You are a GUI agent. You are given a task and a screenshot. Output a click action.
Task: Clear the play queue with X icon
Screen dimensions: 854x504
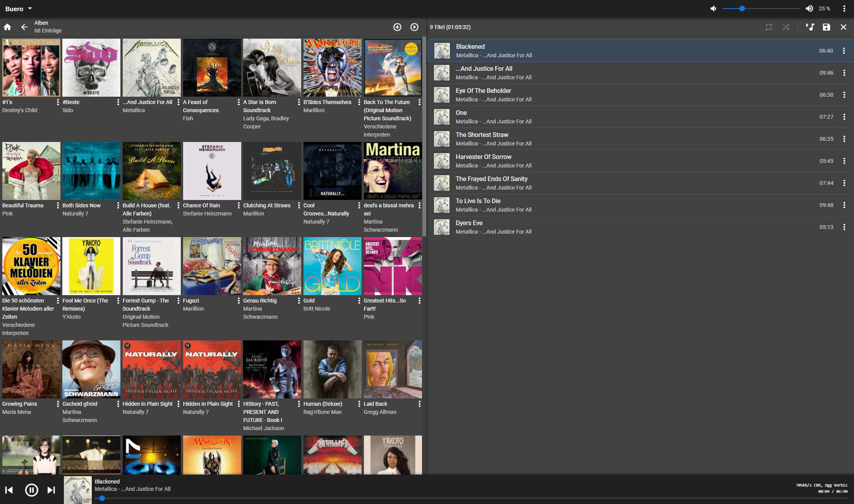(x=843, y=27)
